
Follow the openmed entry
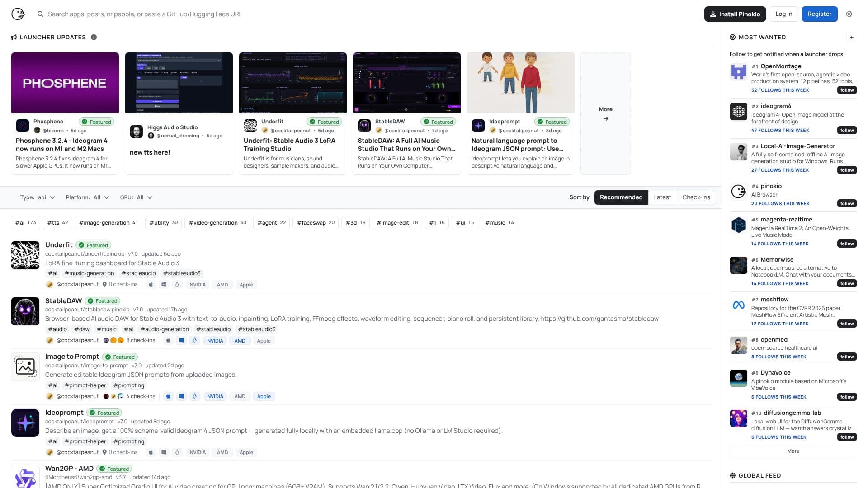847,357
